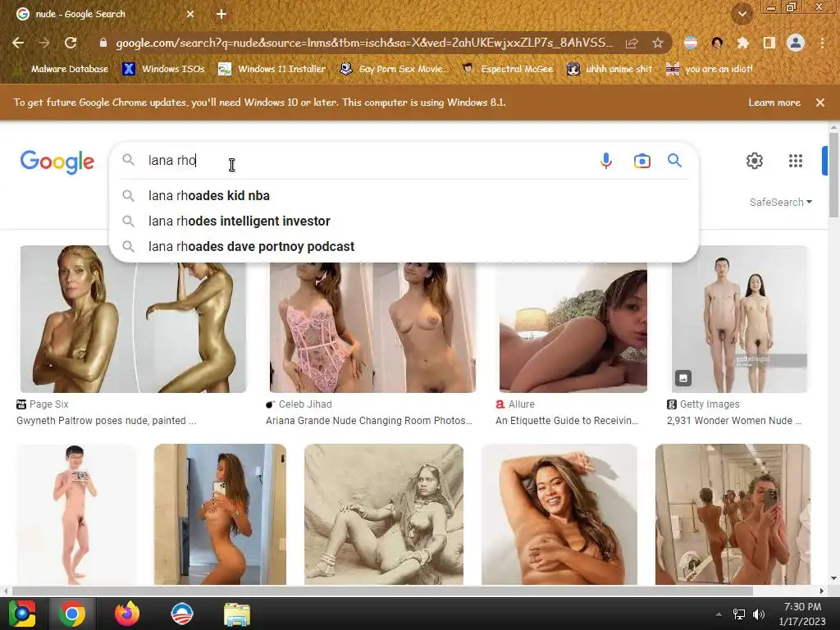Switch to Chrome on the taskbar
The image size is (840, 630).
[x=72, y=614]
